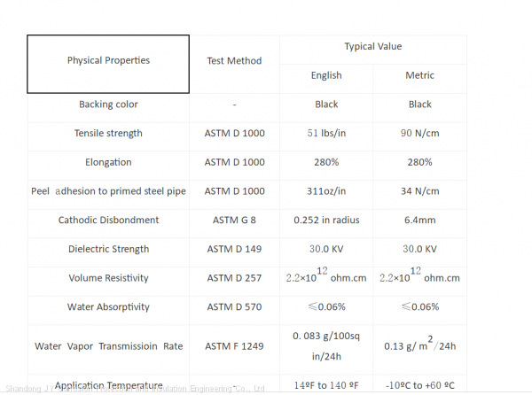Select the Elongation row label
Image resolution: width=532 pixels, height=395 pixels.
[108, 163]
